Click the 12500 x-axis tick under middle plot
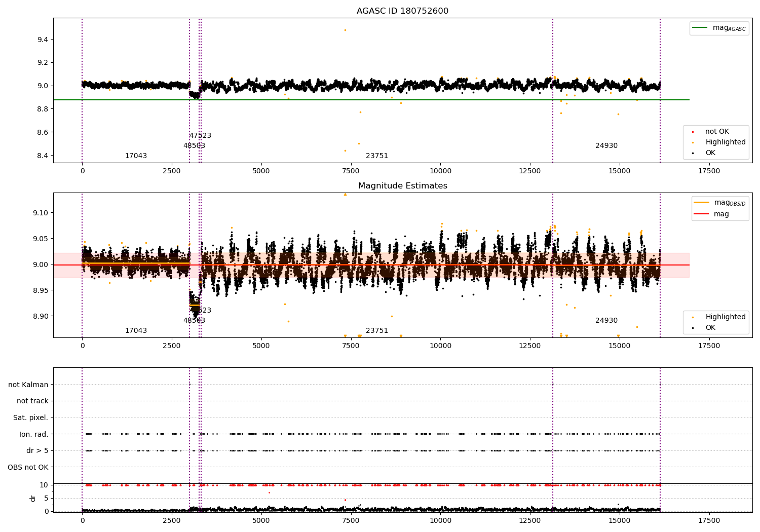This screenshot has height=532, width=760. [x=529, y=346]
